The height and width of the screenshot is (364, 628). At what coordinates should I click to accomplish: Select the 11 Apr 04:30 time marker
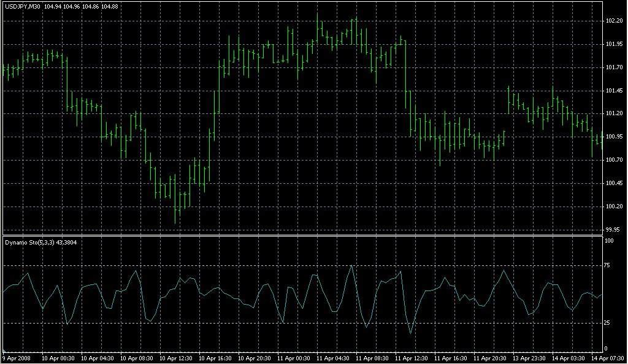pos(333,358)
